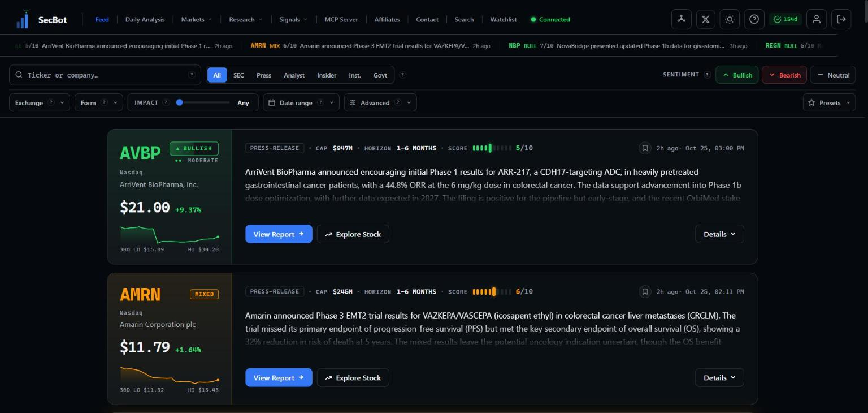868x413 pixels.
Task: Toggle the light/dark theme sun icon
Action: 730,19
